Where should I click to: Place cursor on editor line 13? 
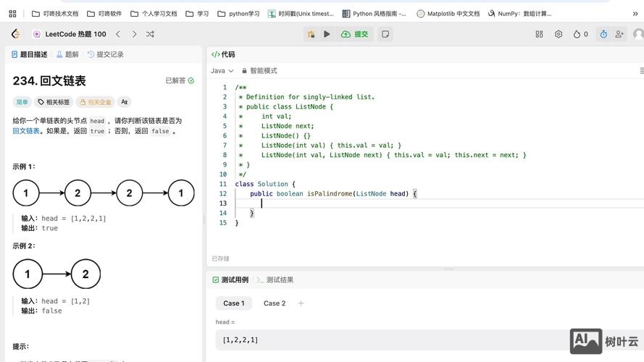440,203
